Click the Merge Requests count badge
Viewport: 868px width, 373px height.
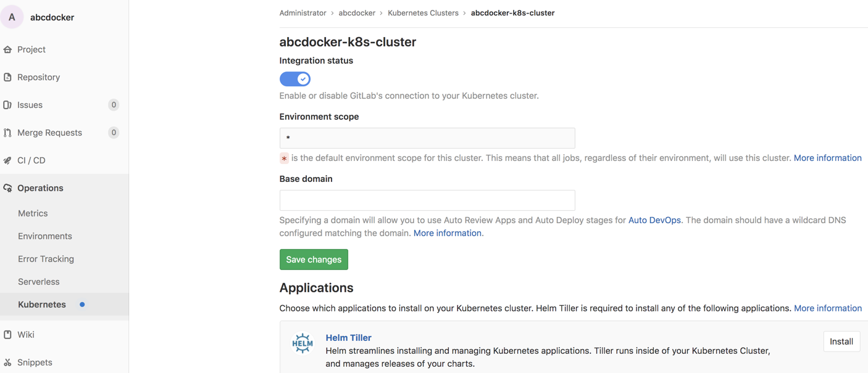114,133
